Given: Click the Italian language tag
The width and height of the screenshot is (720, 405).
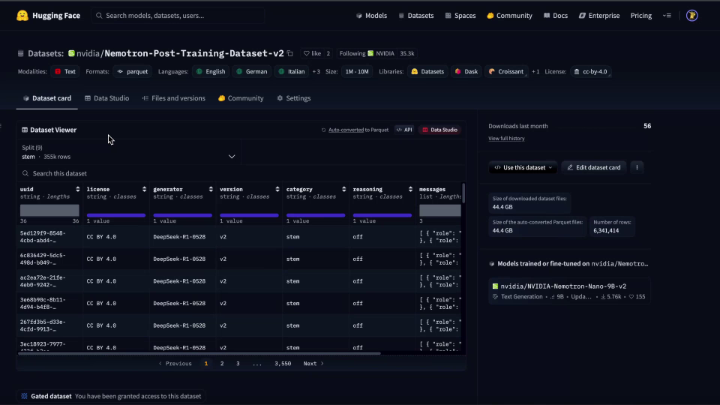Looking at the screenshot, I should 292,72.
